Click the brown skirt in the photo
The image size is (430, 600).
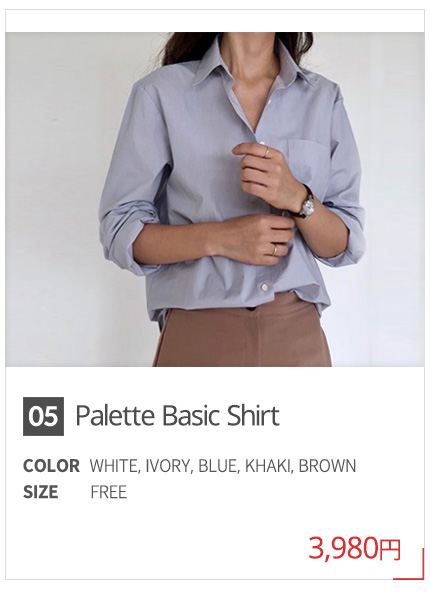coord(243,332)
